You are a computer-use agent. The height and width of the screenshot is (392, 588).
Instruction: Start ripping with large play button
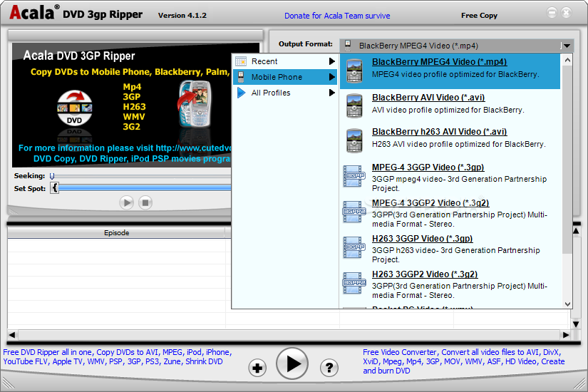pos(292,363)
